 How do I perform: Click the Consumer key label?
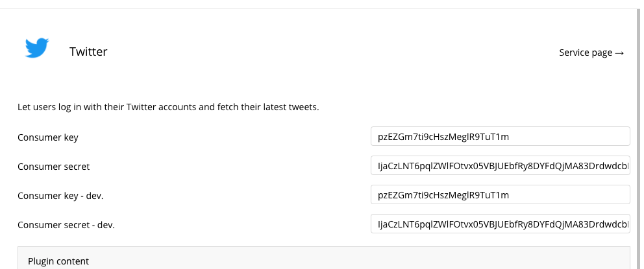[48, 137]
